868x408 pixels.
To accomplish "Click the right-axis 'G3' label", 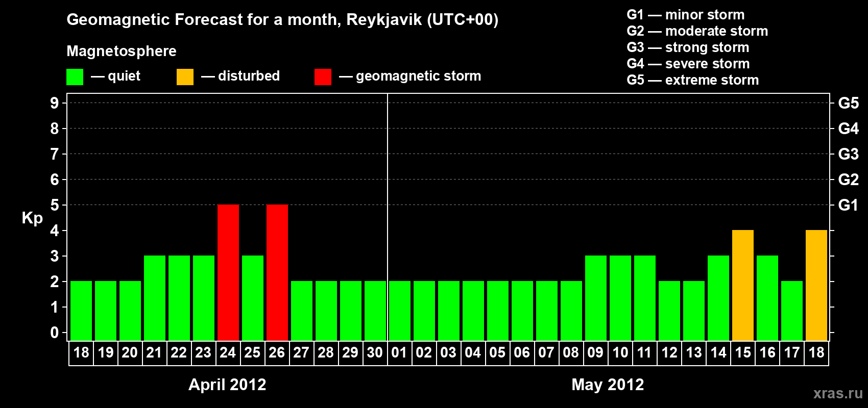I will point(849,154).
